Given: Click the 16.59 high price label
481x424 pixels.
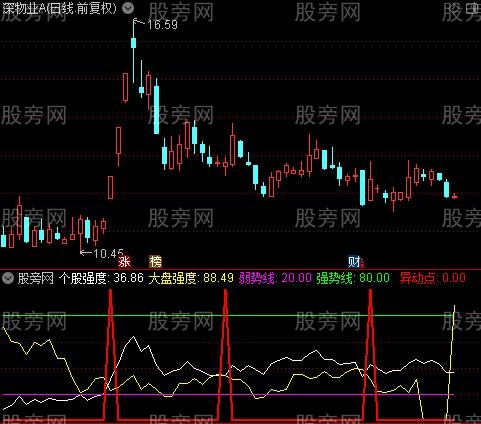Looking at the screenshot, I should [x=162, y=25].
